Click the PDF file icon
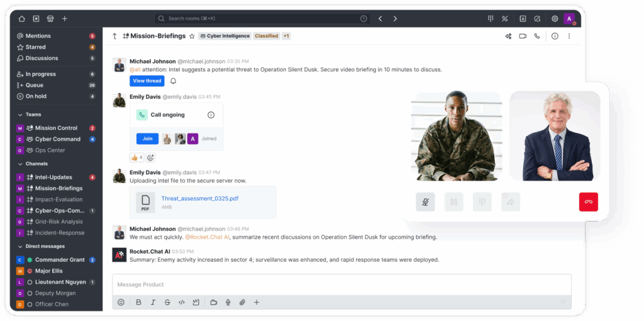 145,202
